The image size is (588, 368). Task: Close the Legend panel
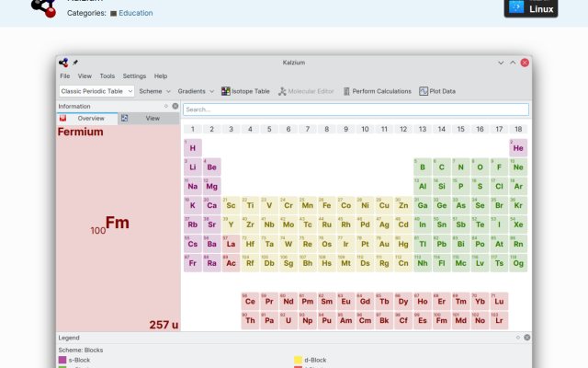[x=526, y=338]
